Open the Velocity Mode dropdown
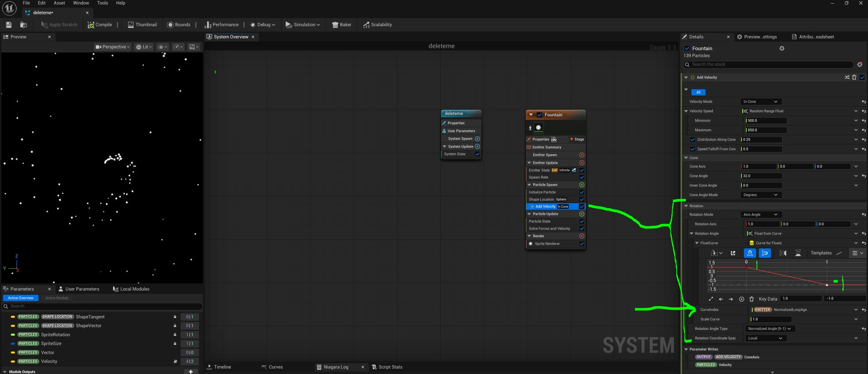The height and width of the screenshot is (374, 868). click(760, 102)
